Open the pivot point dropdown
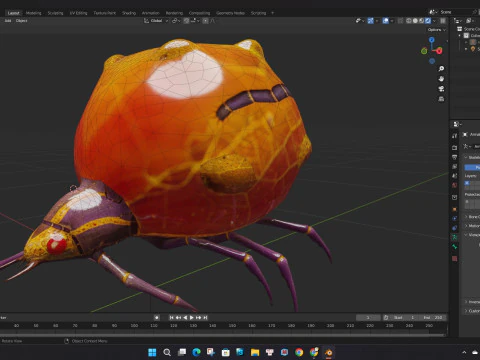Viewport: 480px width, 360px height. [x=176, y=21]
